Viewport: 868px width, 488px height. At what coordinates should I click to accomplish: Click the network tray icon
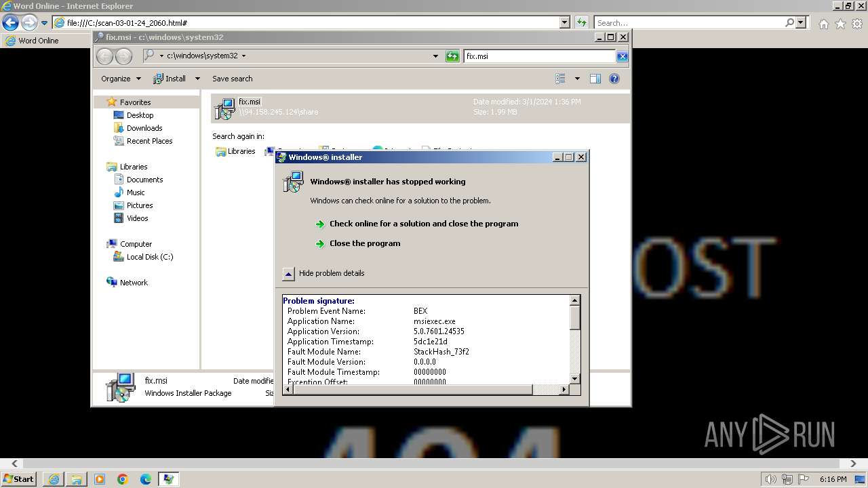(788, 479)
